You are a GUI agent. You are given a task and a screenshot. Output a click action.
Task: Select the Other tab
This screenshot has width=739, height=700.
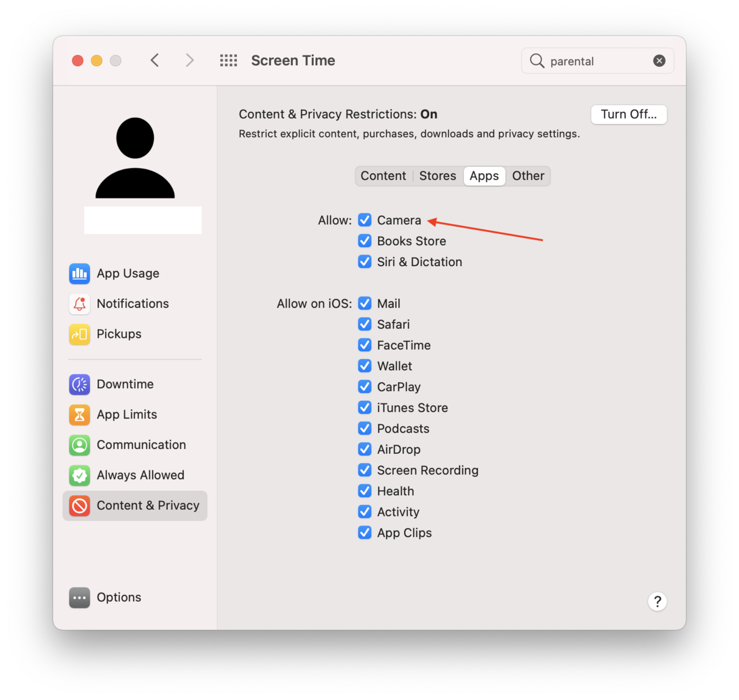point(528,176)
